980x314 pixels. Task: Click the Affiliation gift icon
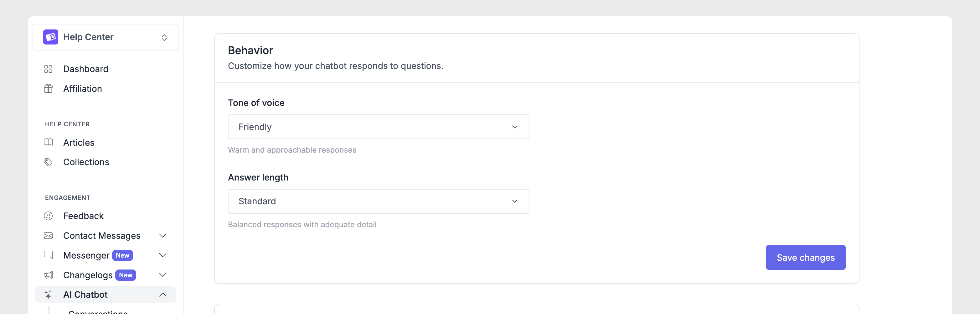tap(48, 89)
